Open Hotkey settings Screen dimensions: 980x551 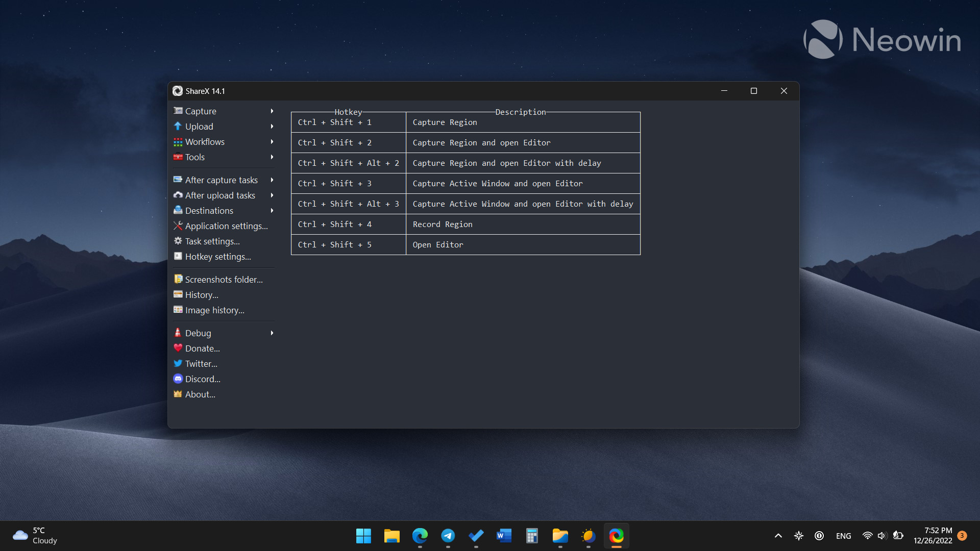pyautogui.click(x=224, y=257)
